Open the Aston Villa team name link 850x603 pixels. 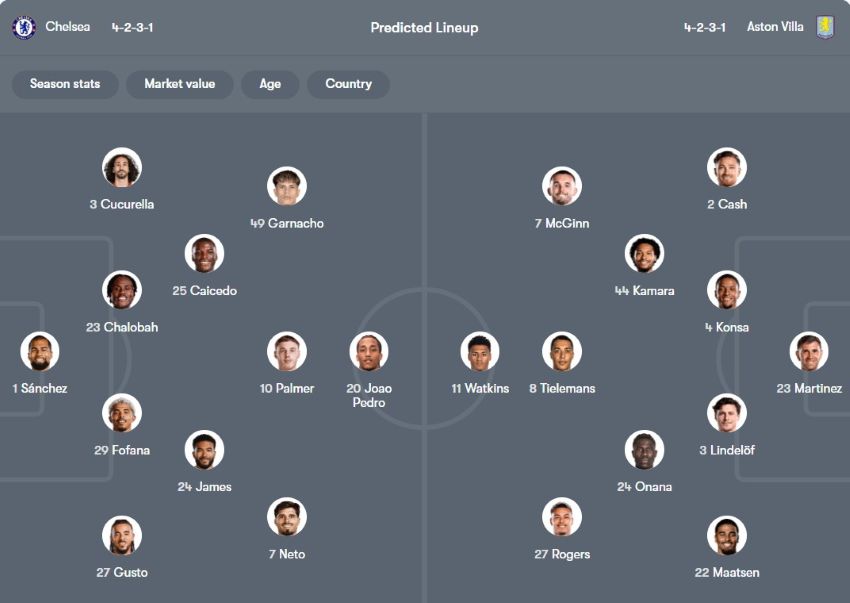(775, 27)
